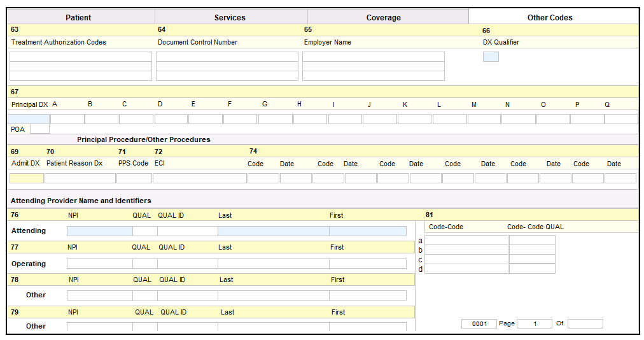Click the PPS Code field
Image resolution: width=644 pixels, height=340 pixels.
tap(134, 178)
